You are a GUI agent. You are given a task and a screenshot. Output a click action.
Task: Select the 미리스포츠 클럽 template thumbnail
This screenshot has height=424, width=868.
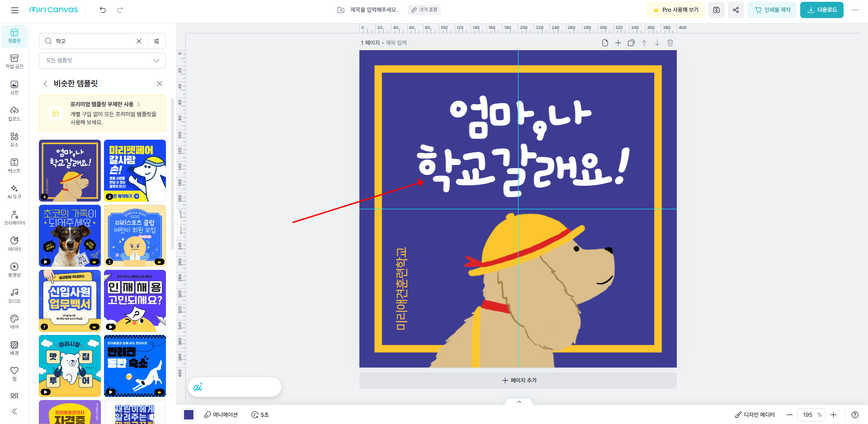coord(135,236)
